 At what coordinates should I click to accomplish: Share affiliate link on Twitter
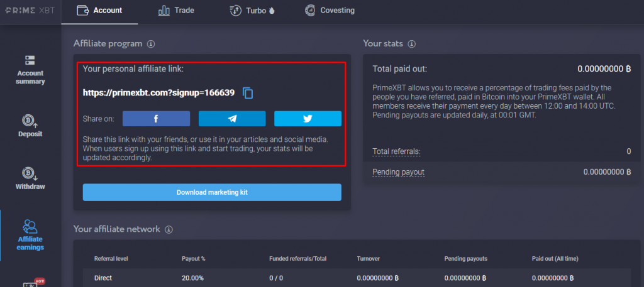click(x=308, y=119)
